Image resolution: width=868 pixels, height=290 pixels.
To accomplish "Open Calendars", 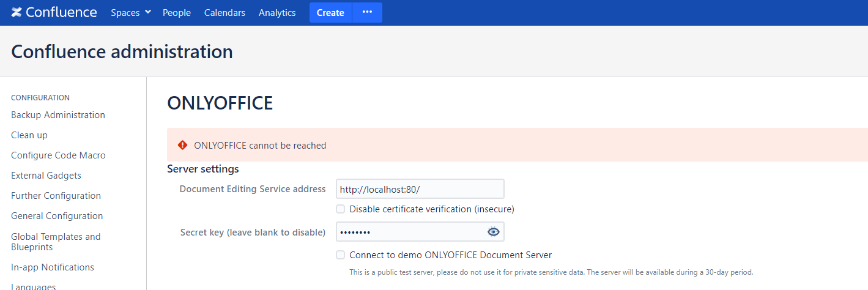I will 224,12.
